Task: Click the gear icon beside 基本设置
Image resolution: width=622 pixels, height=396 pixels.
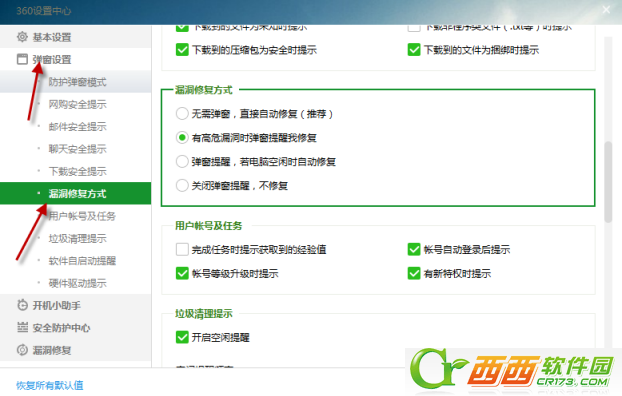Action: coord(22,37)
